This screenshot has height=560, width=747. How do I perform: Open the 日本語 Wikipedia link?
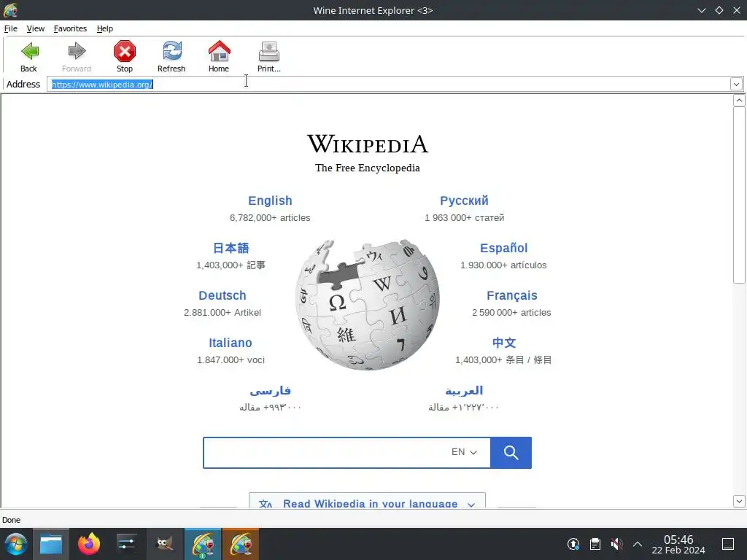pos(231,248)
